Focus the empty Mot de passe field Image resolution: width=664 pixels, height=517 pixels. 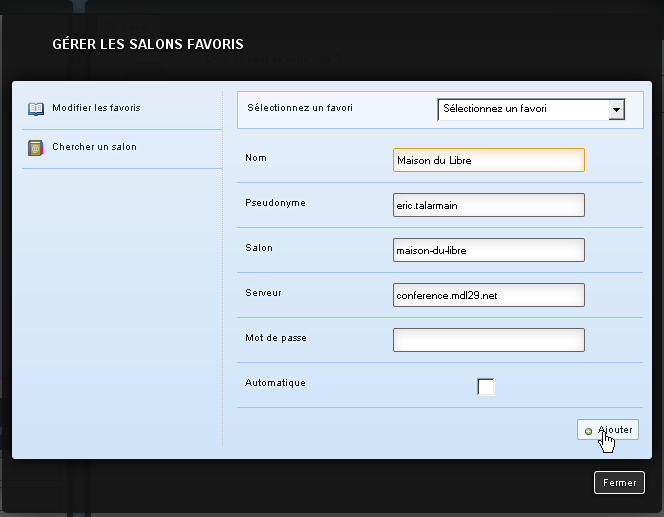click(x=489, y=340)
